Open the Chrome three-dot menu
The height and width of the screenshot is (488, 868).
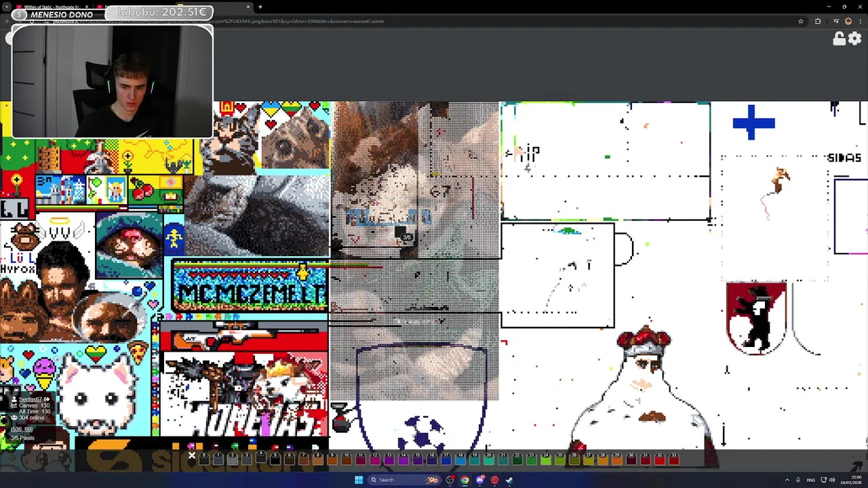(860, 21)
